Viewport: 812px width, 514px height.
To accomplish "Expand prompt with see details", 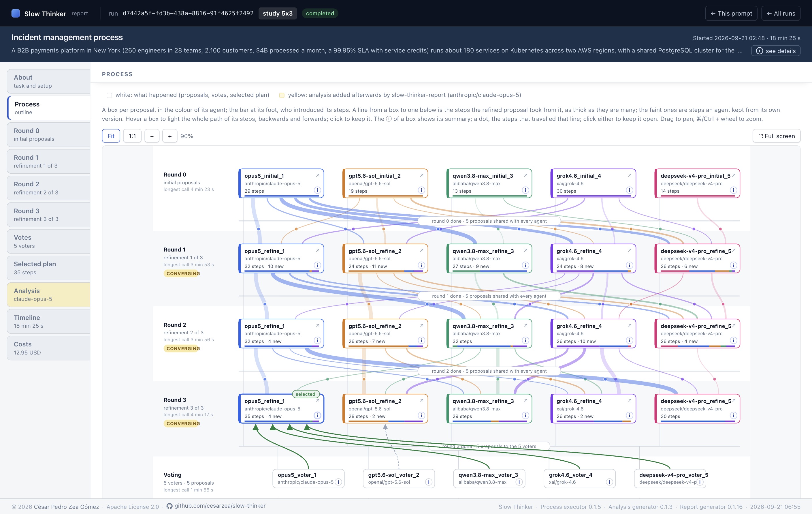I will (776, 51).
